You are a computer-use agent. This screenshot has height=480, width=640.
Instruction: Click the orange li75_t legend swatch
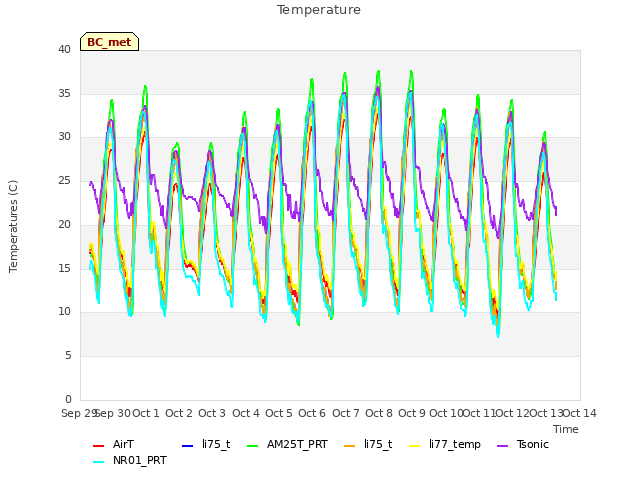350,445
